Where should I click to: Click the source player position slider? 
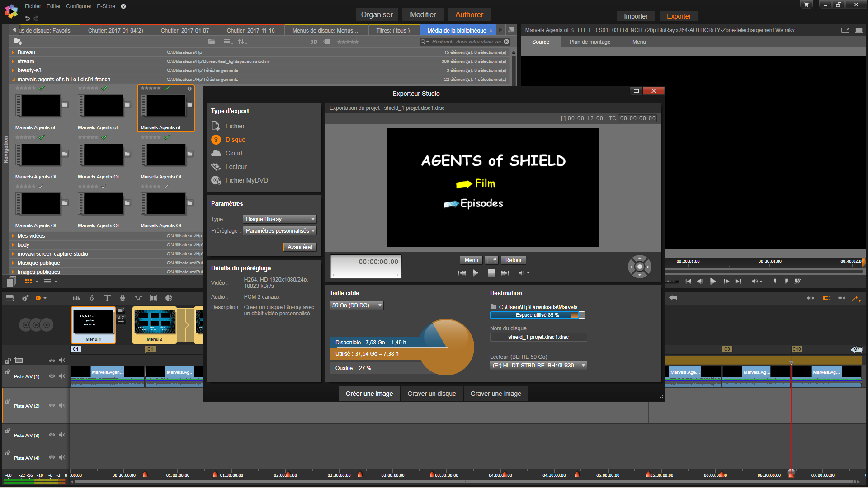(x=764, y=271)
